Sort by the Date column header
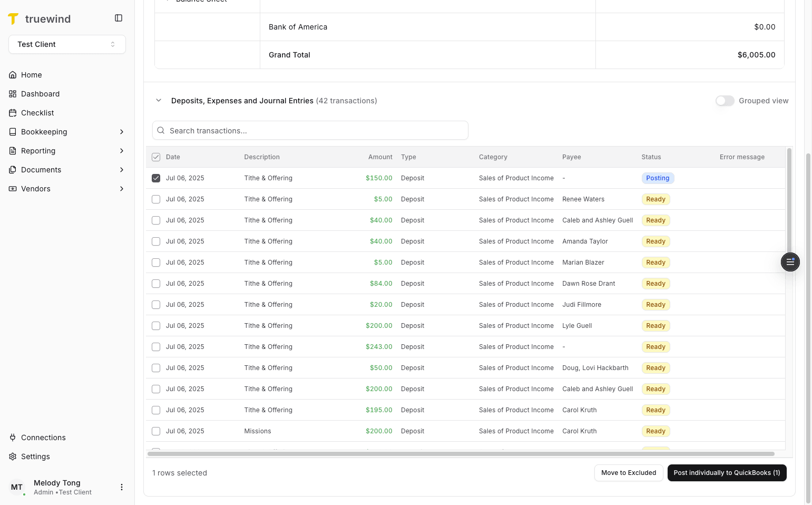Viewport: 812px width, 505px height. click(173, 157)
